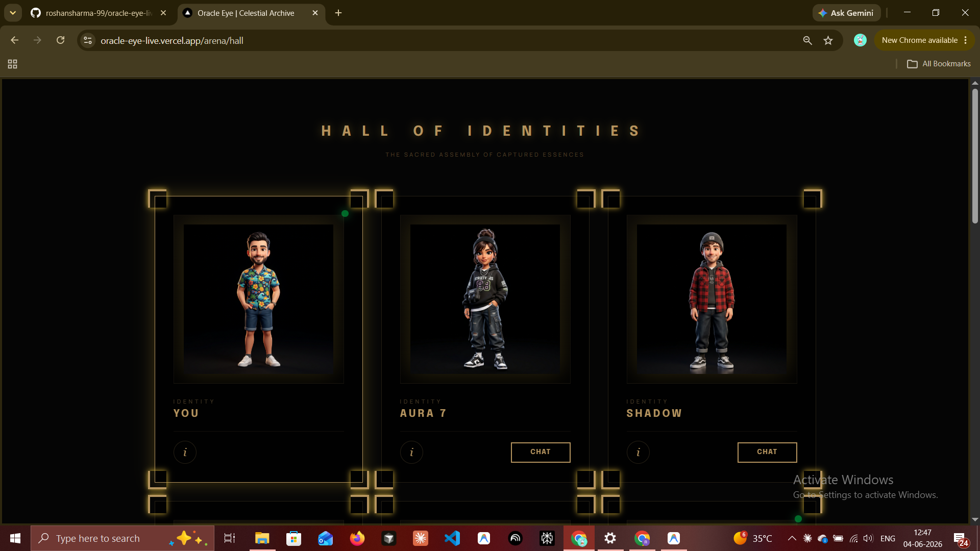Expand the tab search dropdown

[x=13, y=13]
